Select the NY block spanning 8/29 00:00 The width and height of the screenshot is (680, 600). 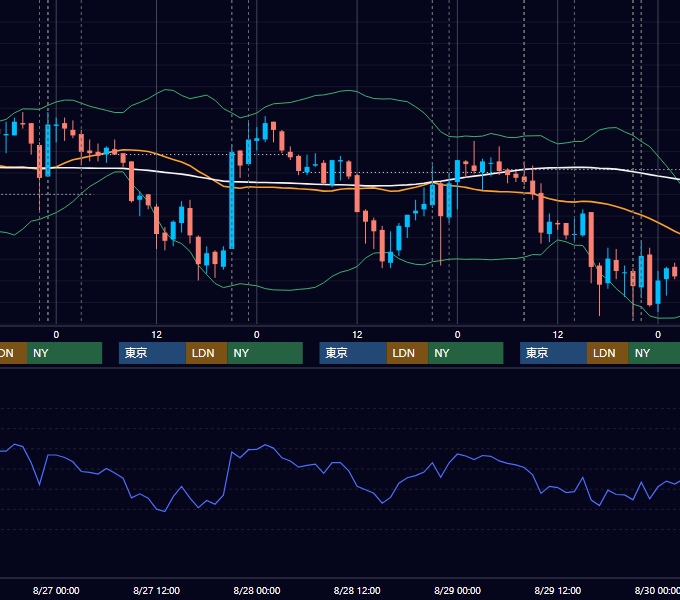pyautogui.click(x=466, y=353)
